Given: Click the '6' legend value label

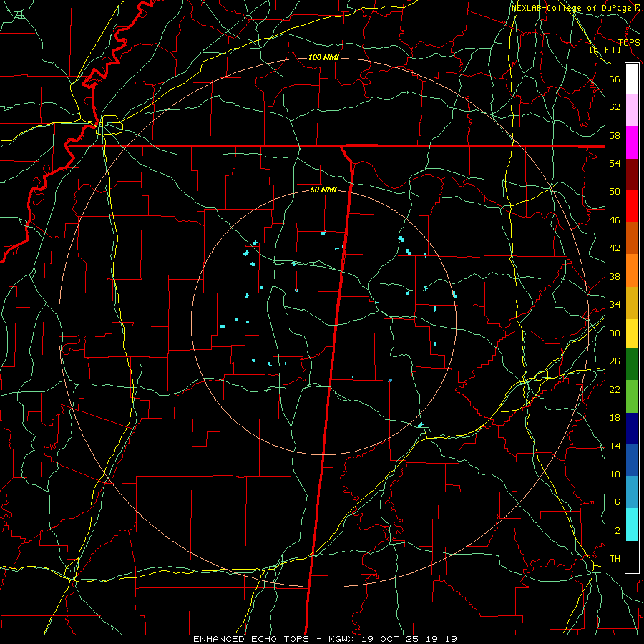Looking at the screenshot, I should click(x=618, y=502).
